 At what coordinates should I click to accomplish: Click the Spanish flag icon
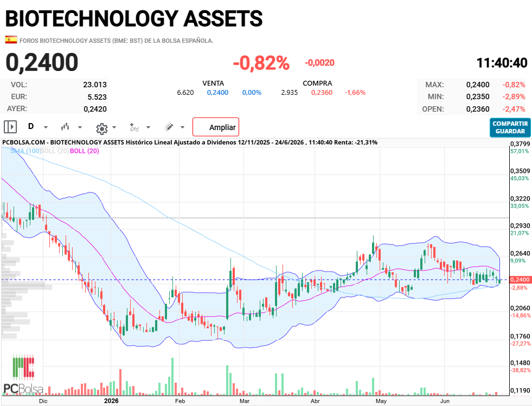pos(11,40)
